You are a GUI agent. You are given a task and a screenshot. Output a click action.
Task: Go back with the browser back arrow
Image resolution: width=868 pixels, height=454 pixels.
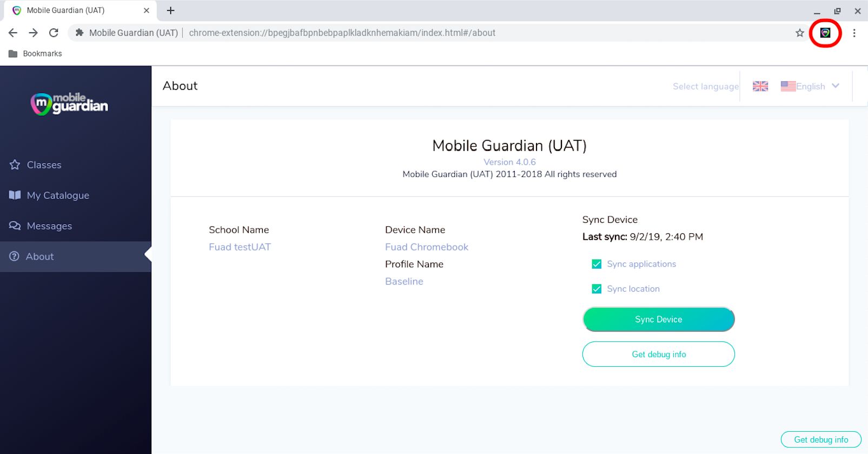(x=13, y=33)
